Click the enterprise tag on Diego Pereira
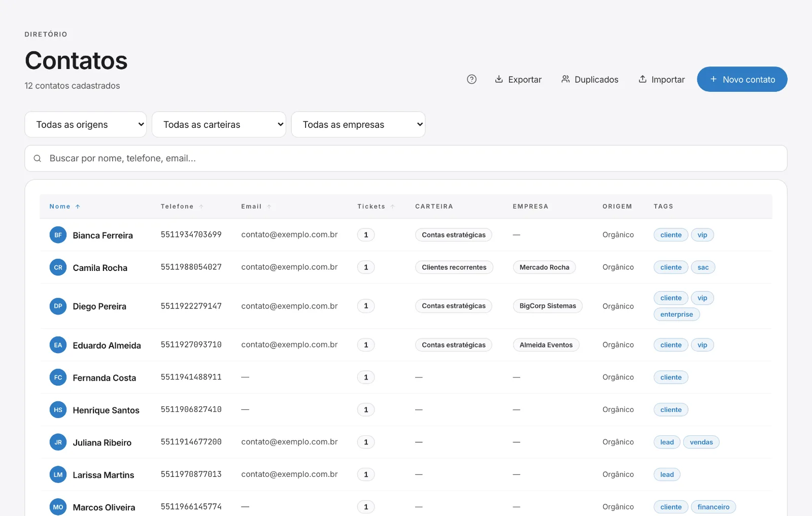 coord(676,315)
